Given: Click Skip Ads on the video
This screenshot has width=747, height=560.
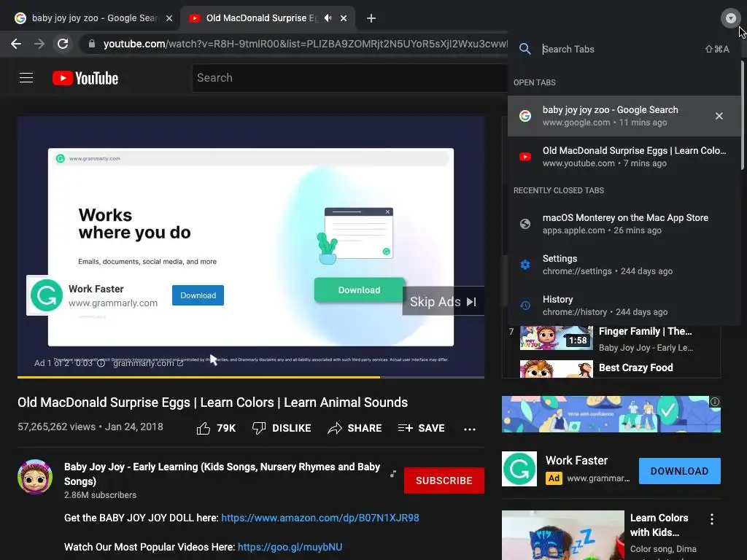Looking at the screenshot, I should [443, 301].
